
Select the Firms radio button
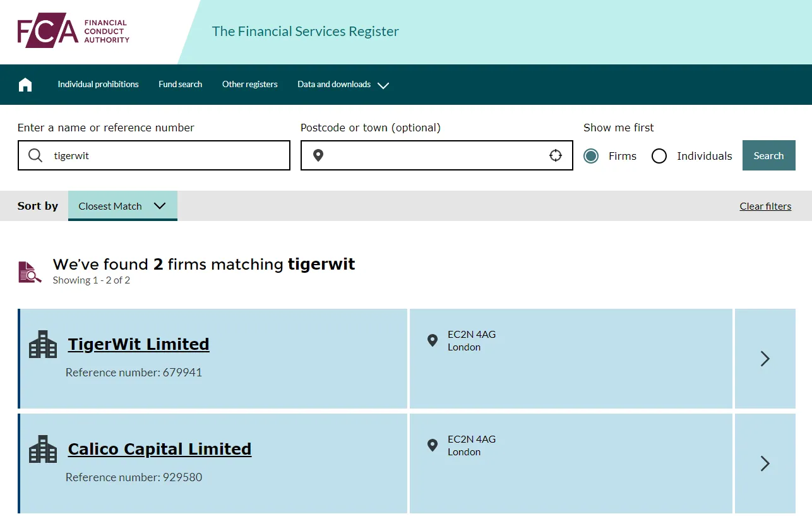coord(591,156)
